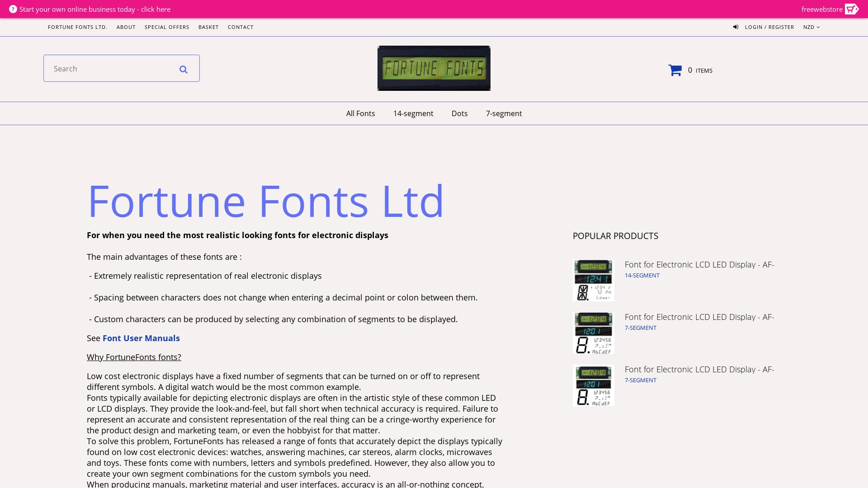
Task: Click Start your own online business today banner link
Action: 94,9
